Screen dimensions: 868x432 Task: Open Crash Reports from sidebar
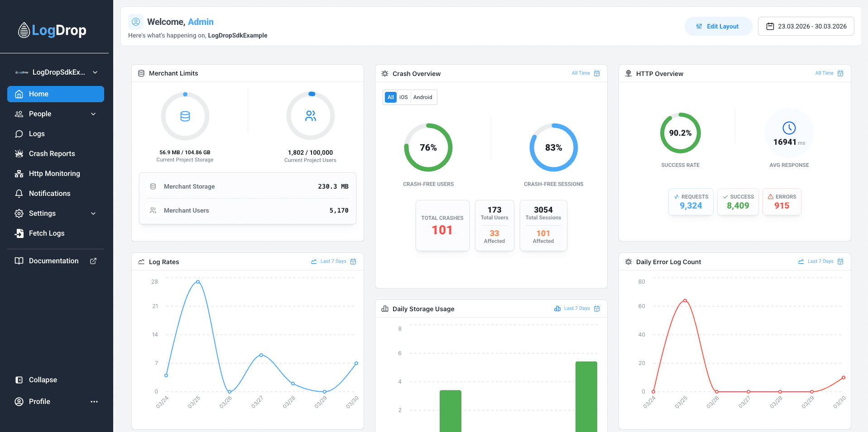tap(56, 154)
